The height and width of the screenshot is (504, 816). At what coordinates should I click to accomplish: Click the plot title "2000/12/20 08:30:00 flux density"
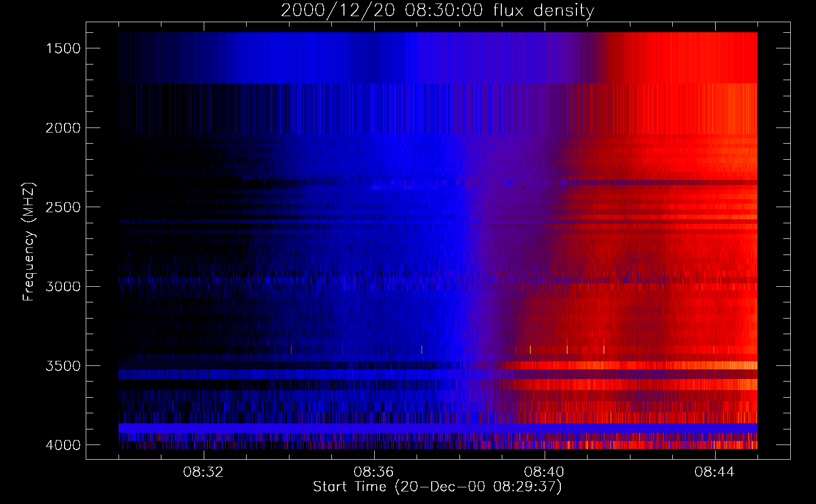click(x=437, y=11)
